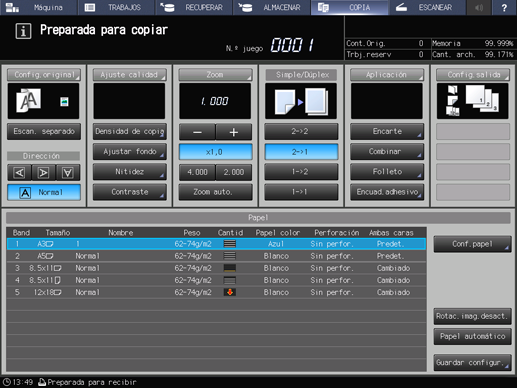Click the Simple/Dúplex header
Screen dimensions: 517x388
[x=301, y=75]
